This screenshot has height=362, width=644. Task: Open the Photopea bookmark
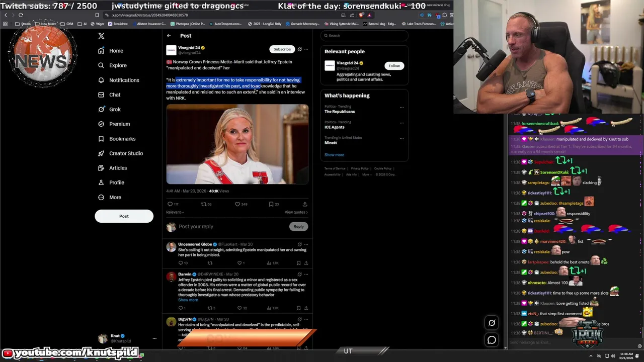187,24
